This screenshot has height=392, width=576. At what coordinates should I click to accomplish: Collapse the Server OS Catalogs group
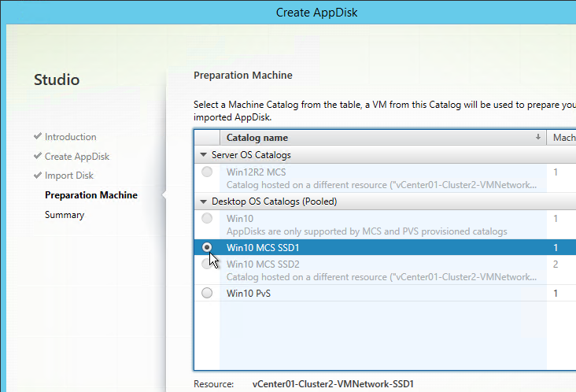tap(204, 154)
